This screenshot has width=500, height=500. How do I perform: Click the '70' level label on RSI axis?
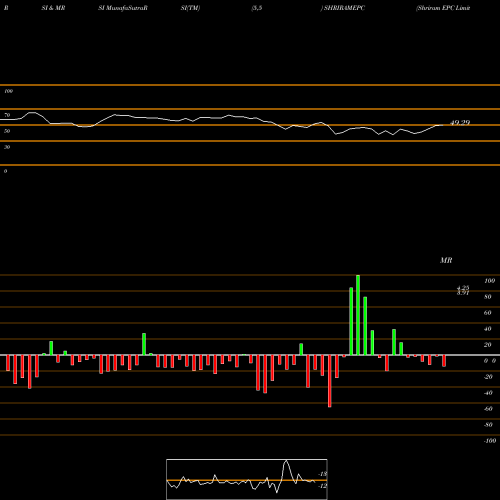(x=7, y=115)
